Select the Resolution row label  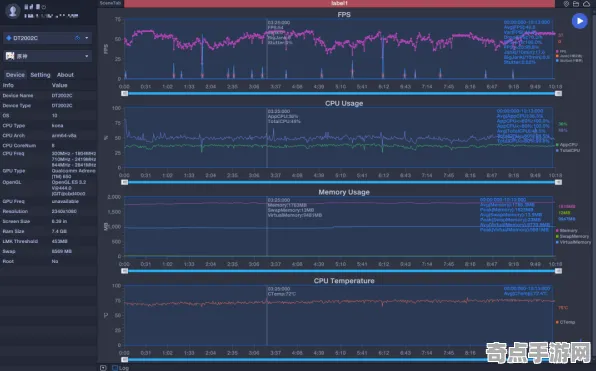(x=15, y=211)
